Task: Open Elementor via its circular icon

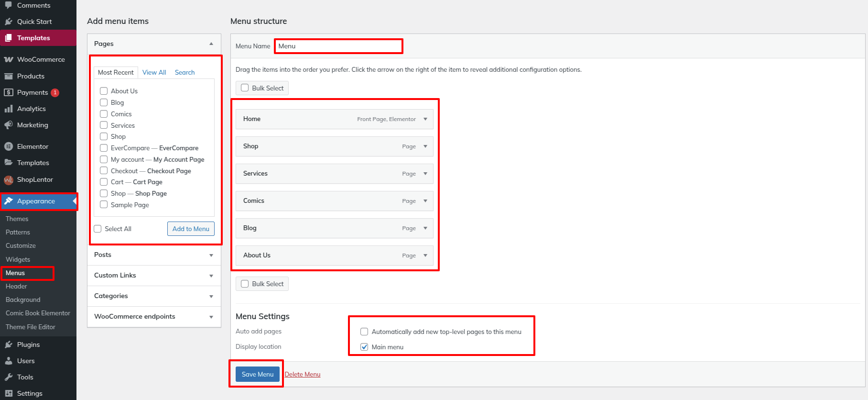Action: (9, 146)
